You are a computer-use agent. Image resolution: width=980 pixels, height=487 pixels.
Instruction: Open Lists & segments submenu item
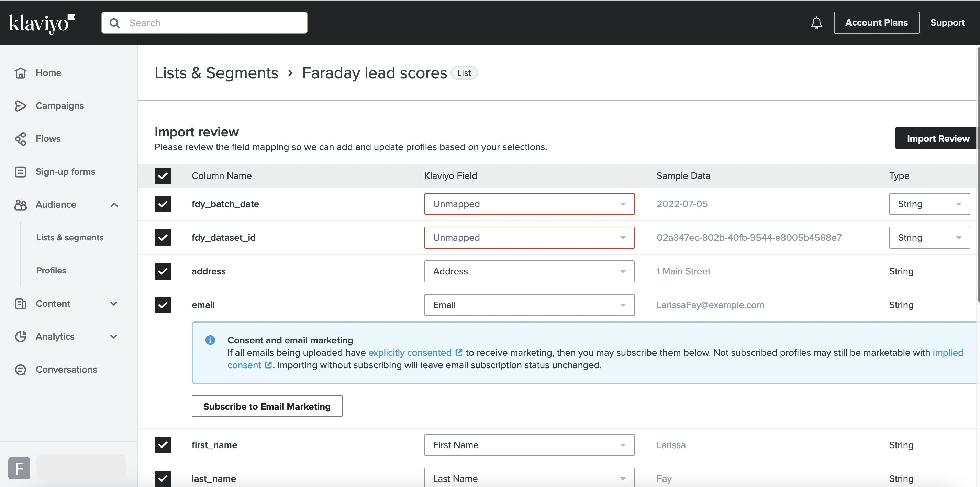coord(70,238)
